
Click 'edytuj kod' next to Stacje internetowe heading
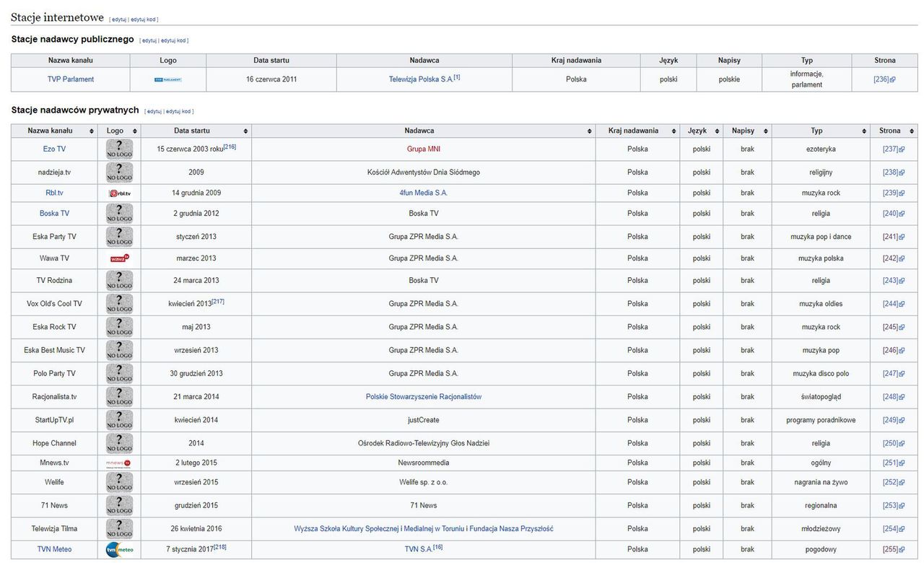click(x=143, y=19)
